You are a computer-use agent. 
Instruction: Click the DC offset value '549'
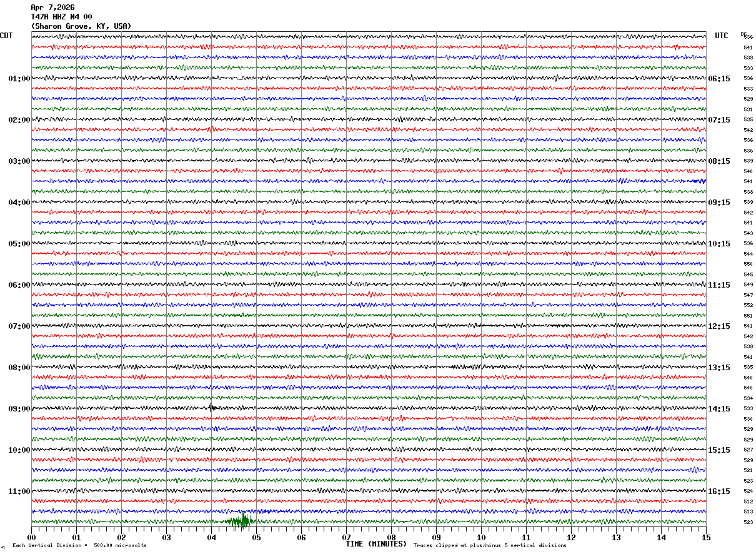point(748,285)
